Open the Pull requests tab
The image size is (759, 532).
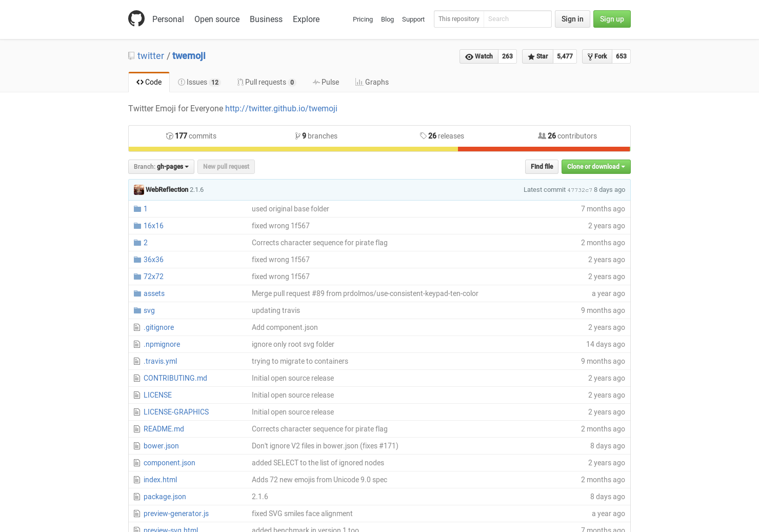[266, 82]
